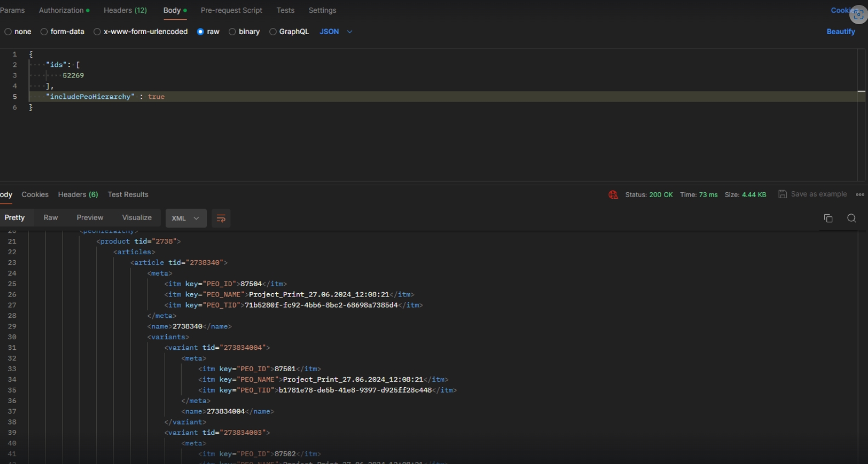The image size is (868, 464).
Task: Click the Save as example icon
Action: (x=782, y=194)
